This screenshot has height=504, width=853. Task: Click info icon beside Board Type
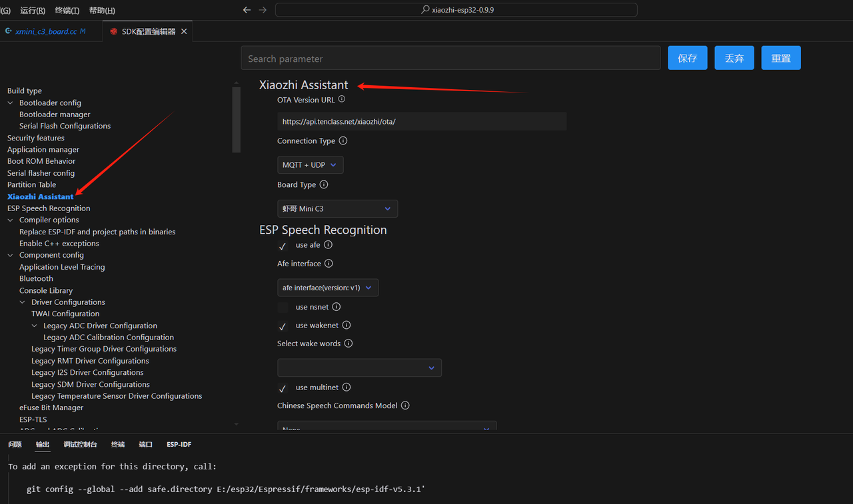[x=324, y=184]
